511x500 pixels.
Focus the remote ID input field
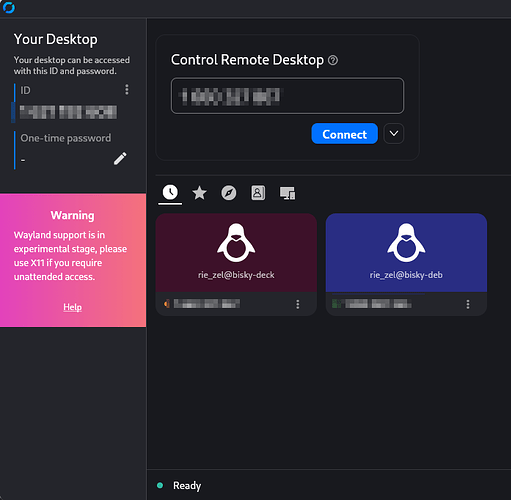click(x=287, y=96)
